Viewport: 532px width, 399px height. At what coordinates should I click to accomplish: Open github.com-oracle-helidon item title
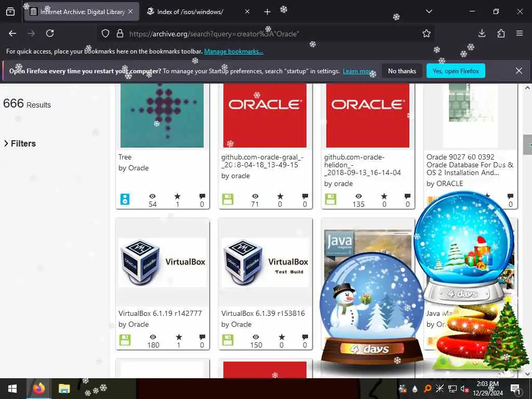point(362,165)
